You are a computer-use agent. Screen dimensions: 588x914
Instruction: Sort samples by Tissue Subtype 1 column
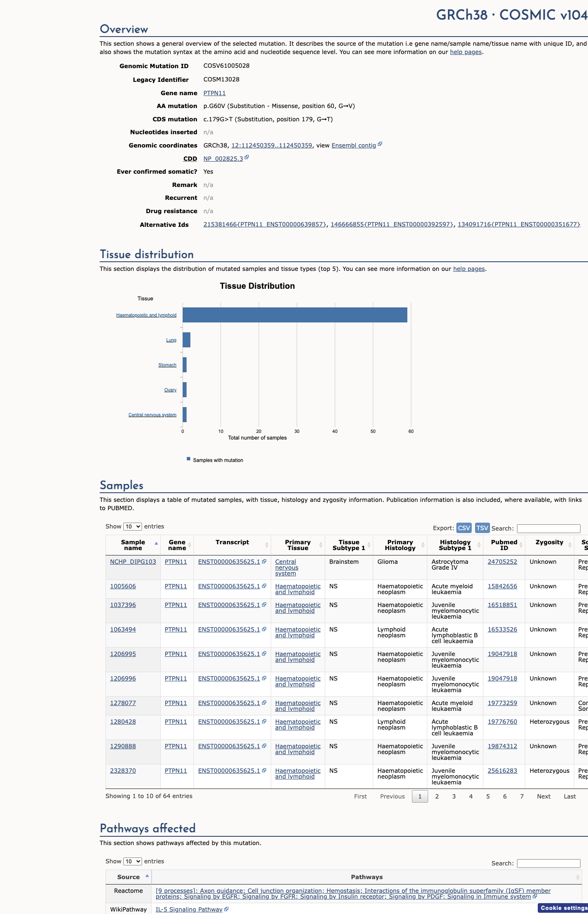(x=349, y=545)
